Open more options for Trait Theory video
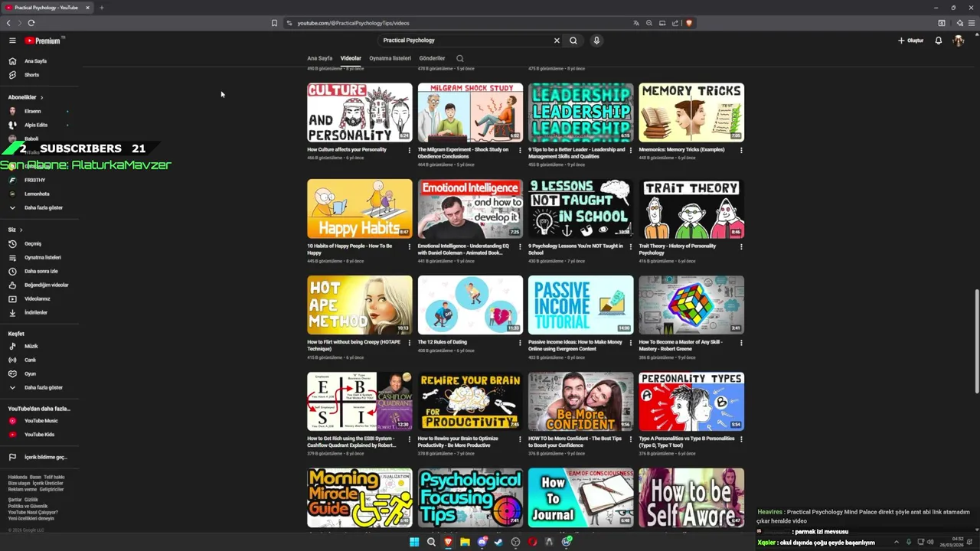The width and height of the screenshot is (980, 551). [x=741, y=246]
